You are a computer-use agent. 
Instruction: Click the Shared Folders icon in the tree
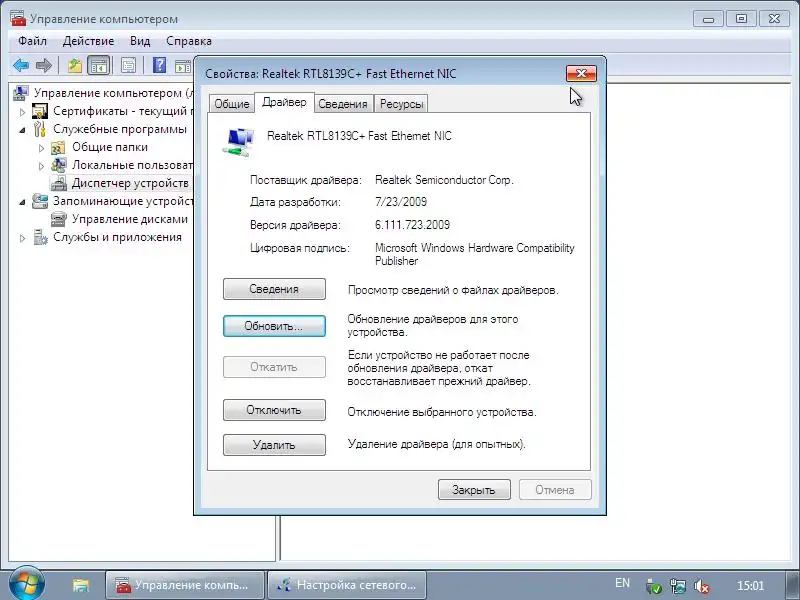tap(58, 147)
